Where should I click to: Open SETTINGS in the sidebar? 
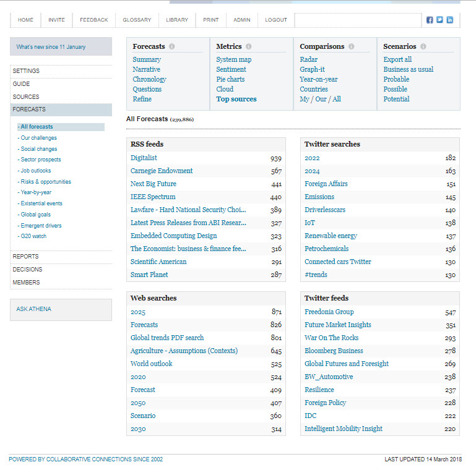(26, 71)
